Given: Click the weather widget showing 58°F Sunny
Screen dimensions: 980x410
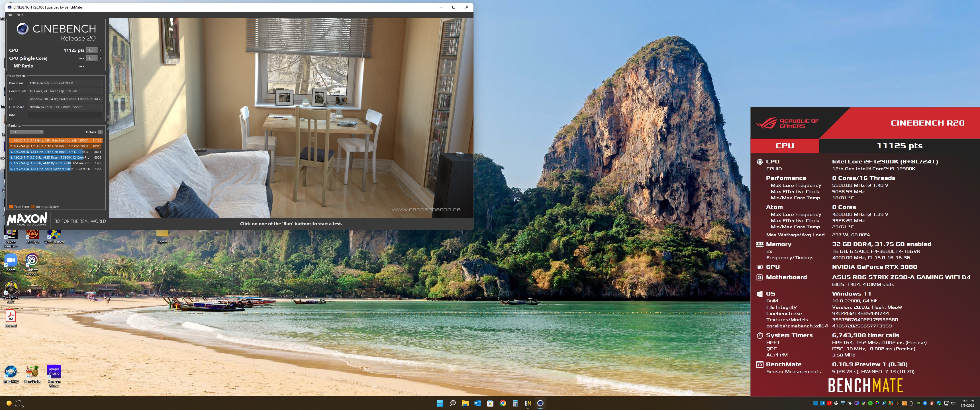Looking at the screenshot, I should [15, 403].
